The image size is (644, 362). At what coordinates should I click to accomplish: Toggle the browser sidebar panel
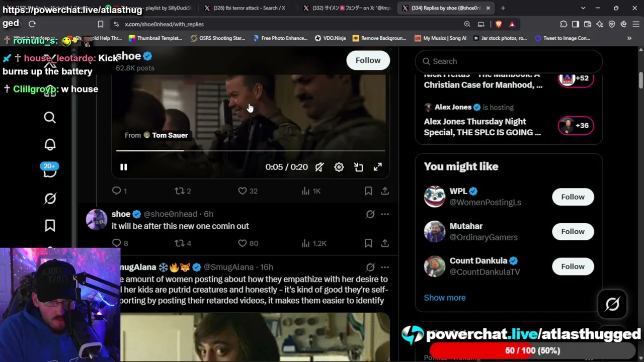[x=576, y=24]
